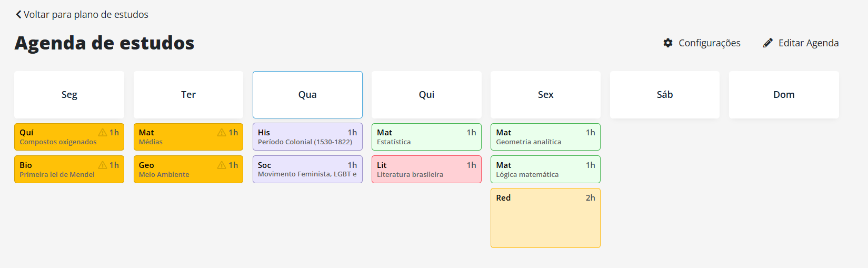Screen dimensions: 868x268
Task: Open the His Período Colonial card
Action: (x=307, y=137)
